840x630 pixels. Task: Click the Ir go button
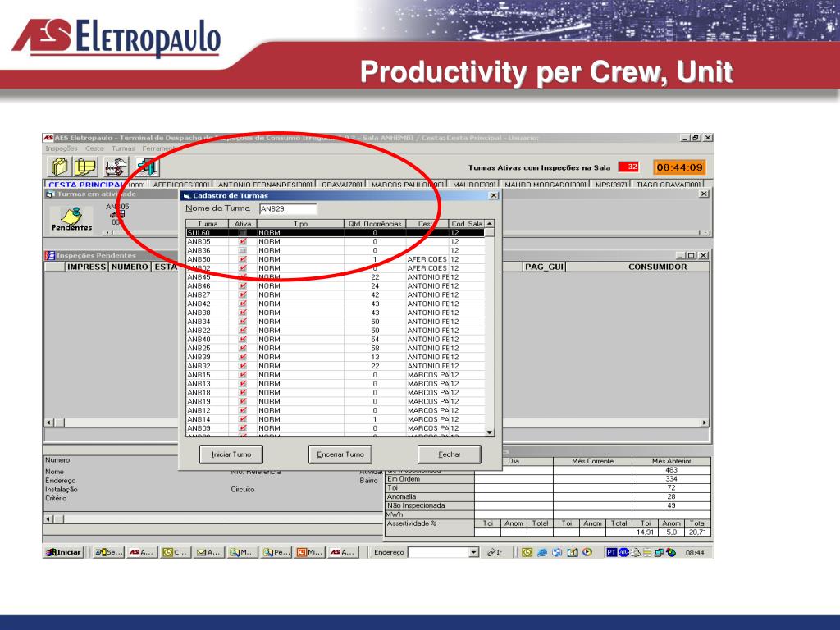pos(495,552)
